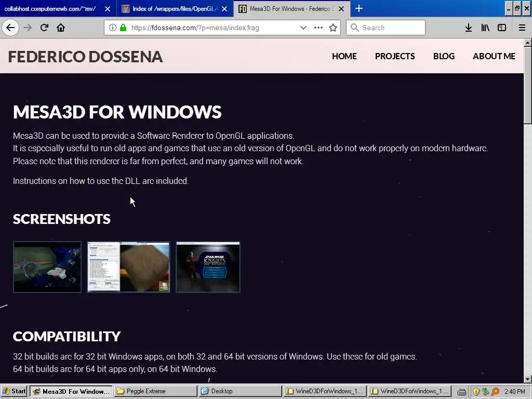
Task: Open the Library menu
Action: (485, 28)
